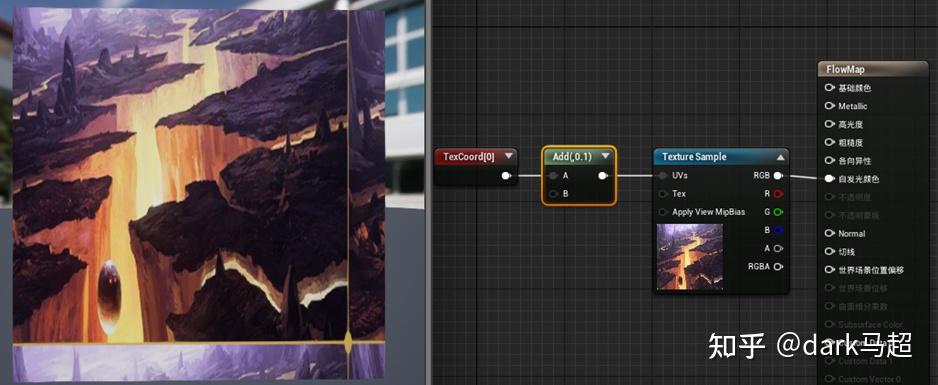The width and height of the screenshot is (938, 385).
Task: Click the Add node output pin
Action: click(602, 176)
